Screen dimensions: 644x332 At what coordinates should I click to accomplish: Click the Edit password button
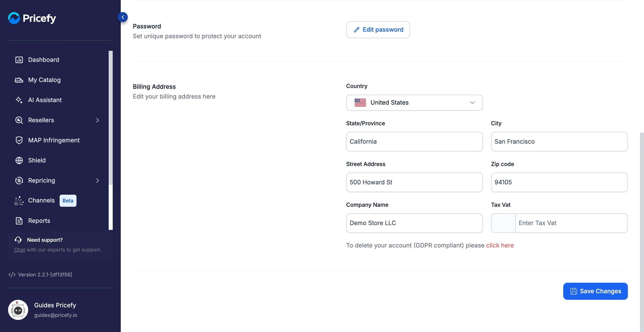point(378,30)
